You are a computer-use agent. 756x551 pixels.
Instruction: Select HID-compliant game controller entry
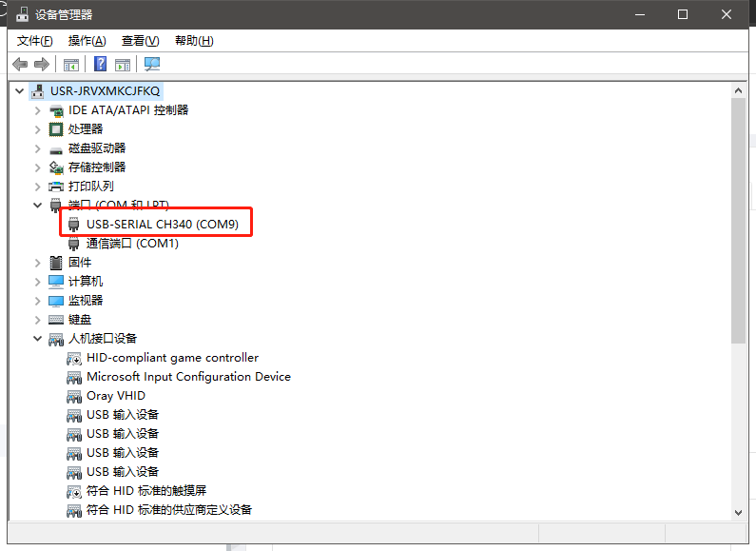tap(173, 358)
